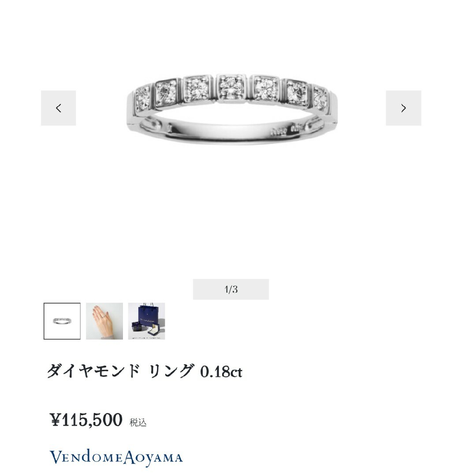Screen dimensions: 476x476
Task: View the hand-wearing-ring thumbnail
Action: [x=104, y=321]
